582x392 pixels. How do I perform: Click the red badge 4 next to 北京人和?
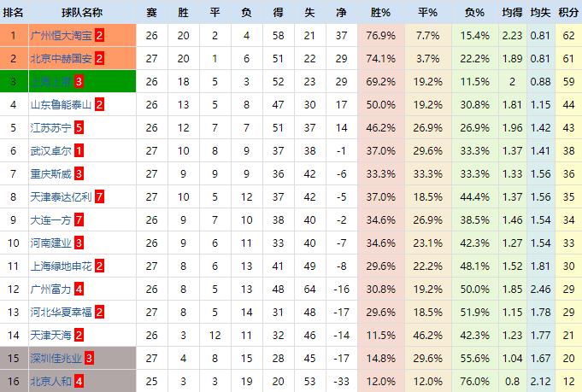click(x=79, y=381)
